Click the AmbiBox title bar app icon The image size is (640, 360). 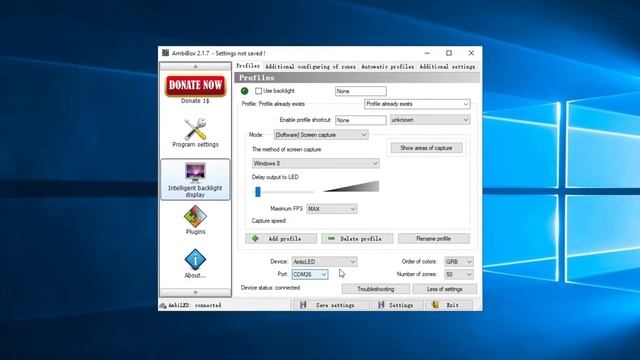tap(165, 53)
